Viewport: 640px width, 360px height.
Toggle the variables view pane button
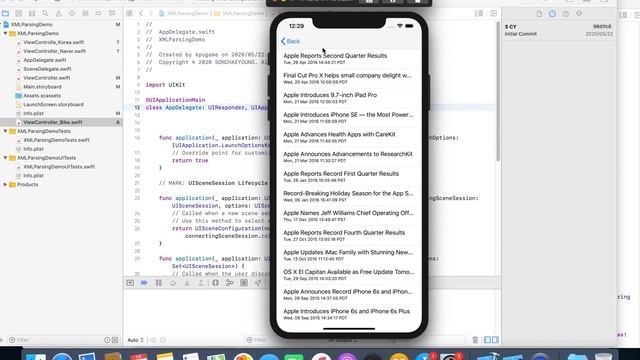click(487, 340)
